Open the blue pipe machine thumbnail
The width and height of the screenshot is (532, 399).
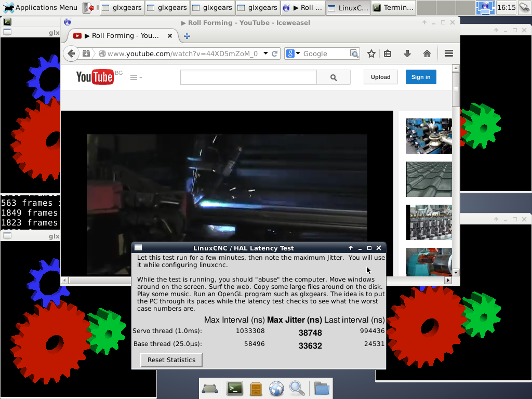[429, 136]
